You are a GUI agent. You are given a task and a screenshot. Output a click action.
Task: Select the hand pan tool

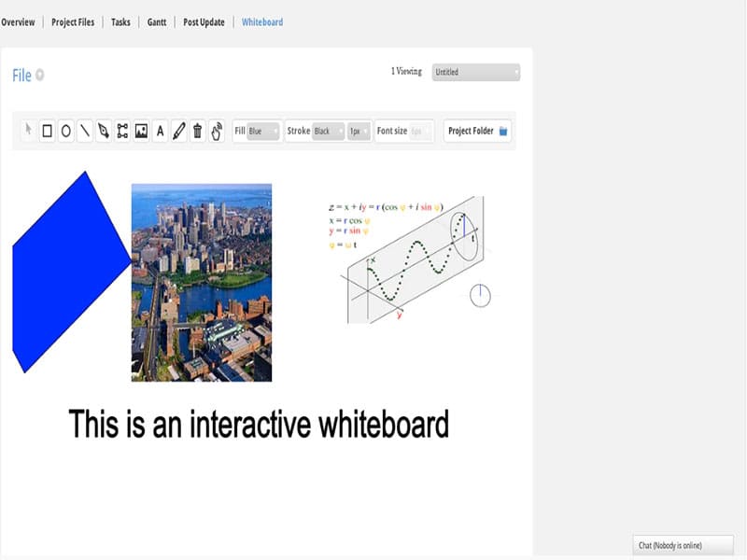[x=217, y=131]
